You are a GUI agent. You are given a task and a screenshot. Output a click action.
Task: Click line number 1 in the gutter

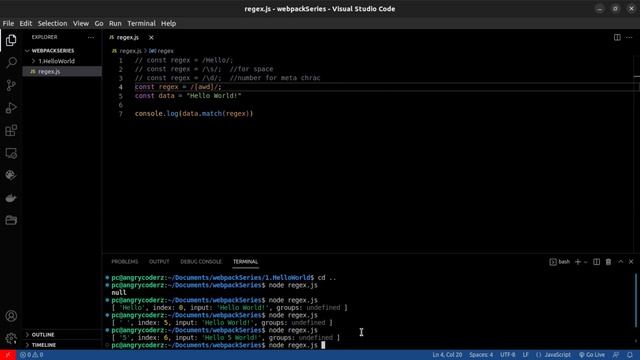(121, 60)
